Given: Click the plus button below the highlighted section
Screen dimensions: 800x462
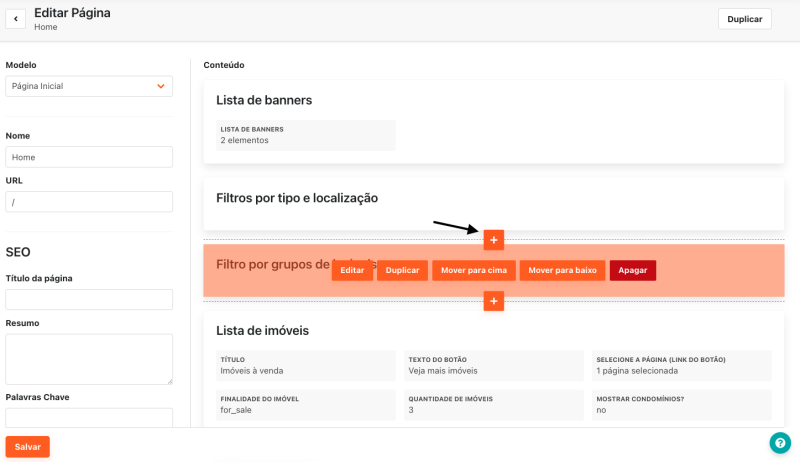Looking at the screenshot, I should tap(493, 301).
